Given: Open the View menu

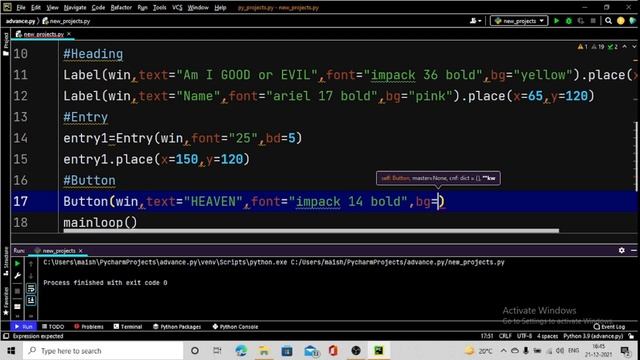Looking at the screenshot, I should [52, 7].
